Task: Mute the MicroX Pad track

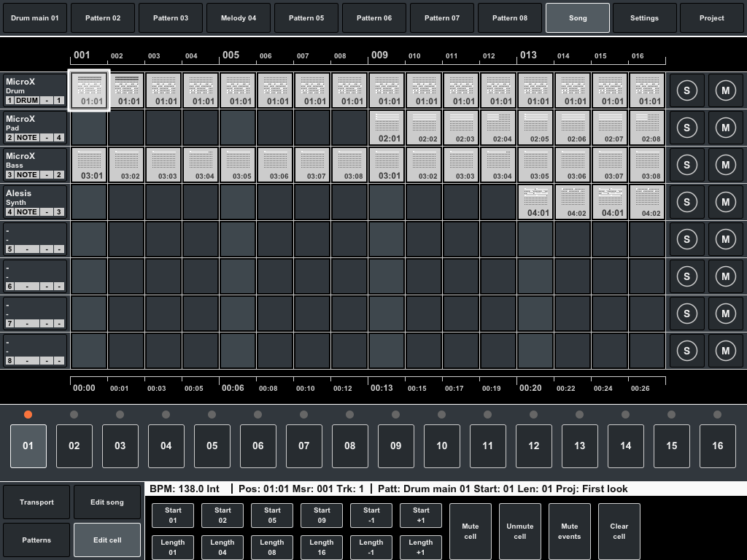Action: pyautogui.click(x=725, y=128)
